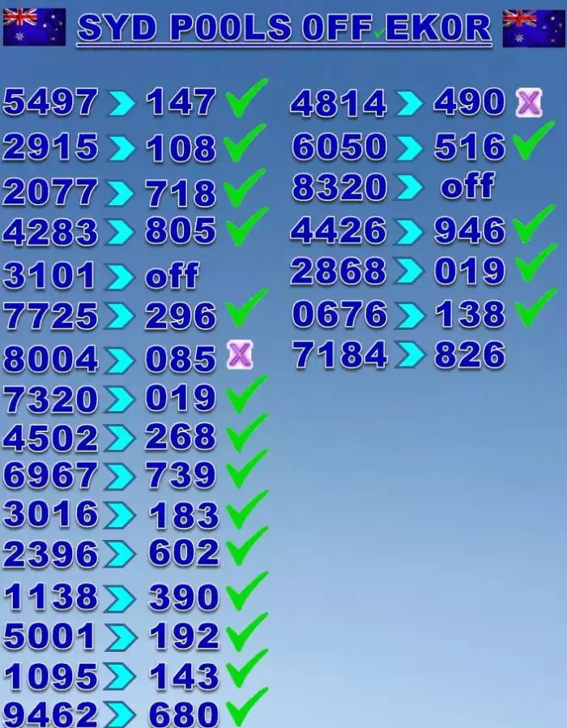Click the result 826
567x728 pixels.
pos(470,355)
